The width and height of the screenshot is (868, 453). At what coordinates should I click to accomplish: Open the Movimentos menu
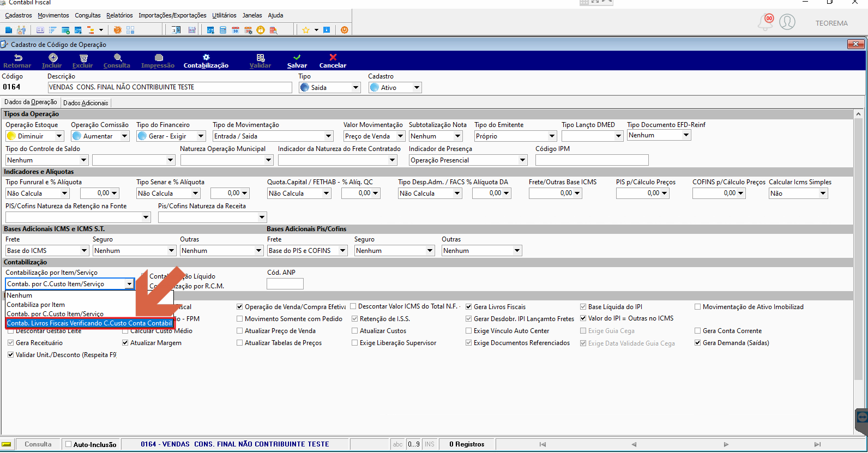click(53, 15)
